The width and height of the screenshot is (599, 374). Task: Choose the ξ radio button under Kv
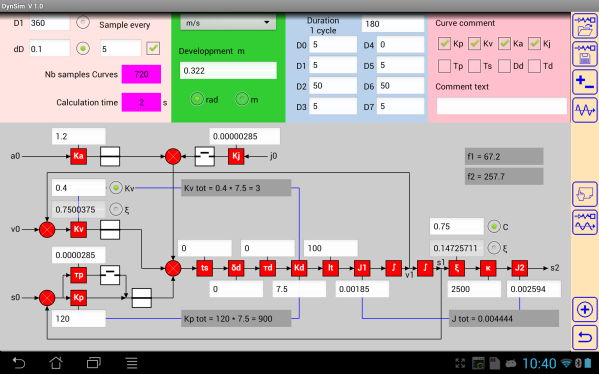coord(116,209)
